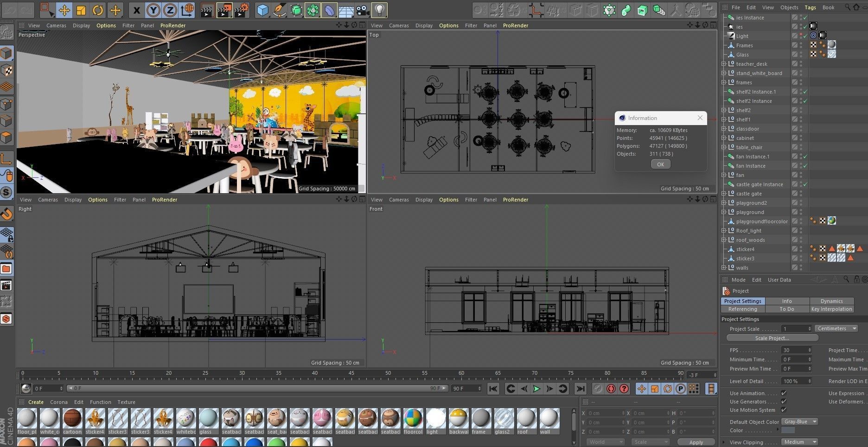Click the Render View clapperboard icon
Viewport: 868px width, 447px height.
pyautogui.click(x=207, y=10)
